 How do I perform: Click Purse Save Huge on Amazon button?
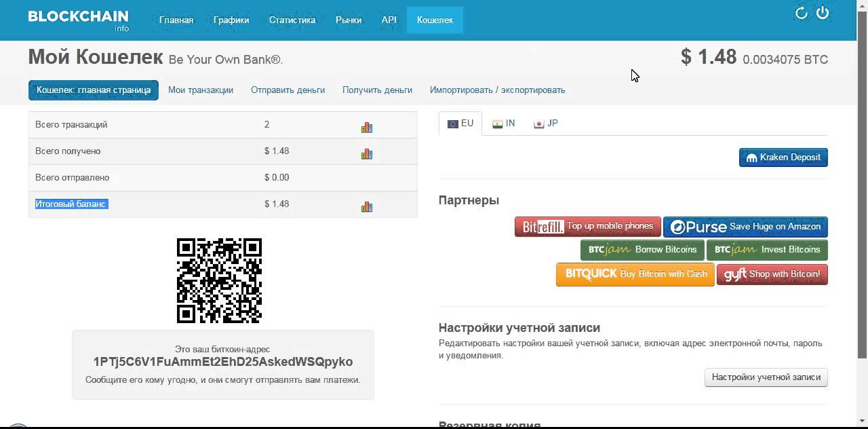tap(745, 227)
